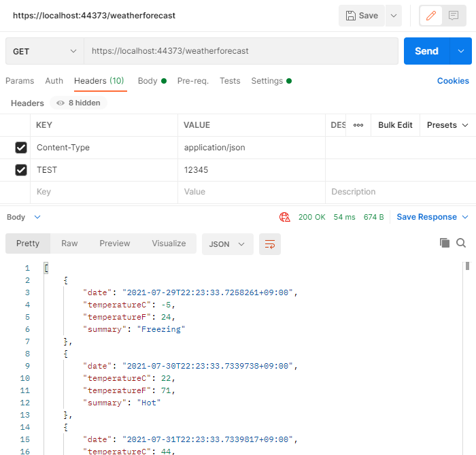Image resolution: width=476 pixels, height=455 pixels.
Task: Toggle the wrap lines icon
Action: pyautogui.click(x=269, y=244)
